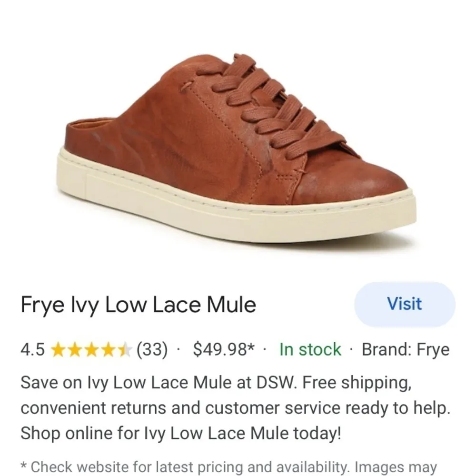
Task: Click the separator dot after the review count
Action: pos(178,350)
